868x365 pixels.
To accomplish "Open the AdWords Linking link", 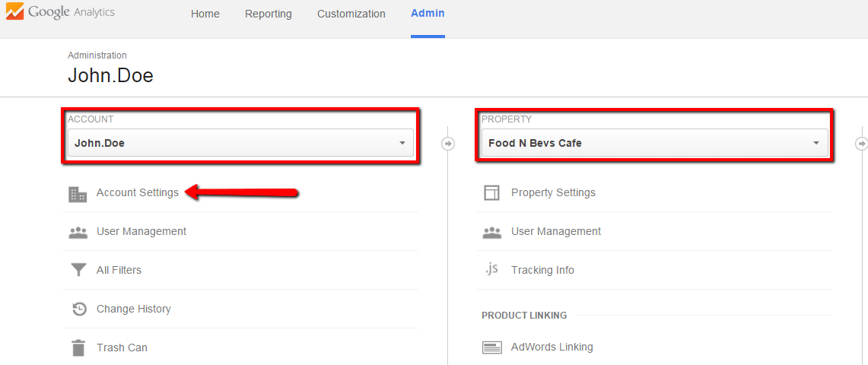I will coord(552,348).
